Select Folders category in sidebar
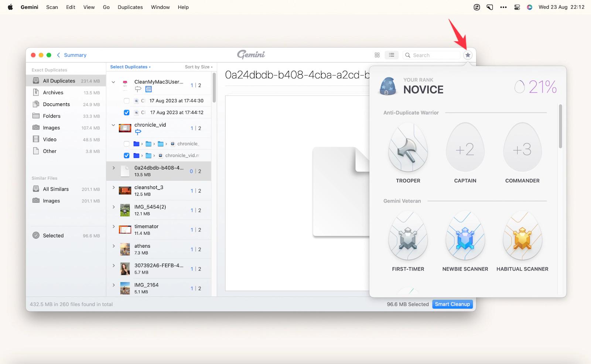This screenshot has height=364, width=591. pos(66,116)
